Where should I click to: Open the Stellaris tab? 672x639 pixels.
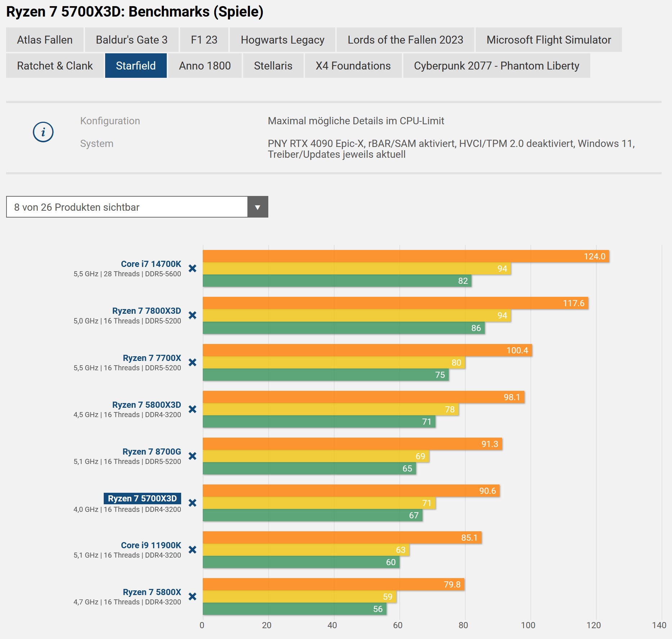(273, 66)
